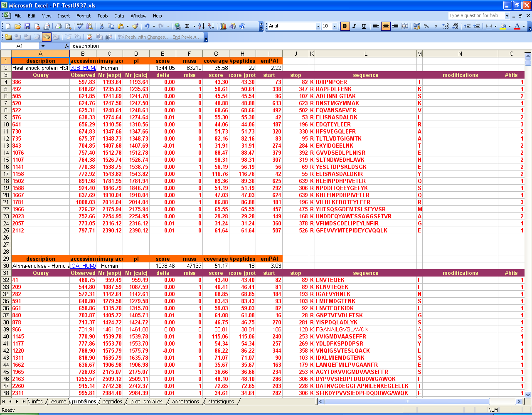This screenshot has width=532, height=415.
Task: Open the 90B_HUMAN accession link in row 2
Action: click(83, 68)
